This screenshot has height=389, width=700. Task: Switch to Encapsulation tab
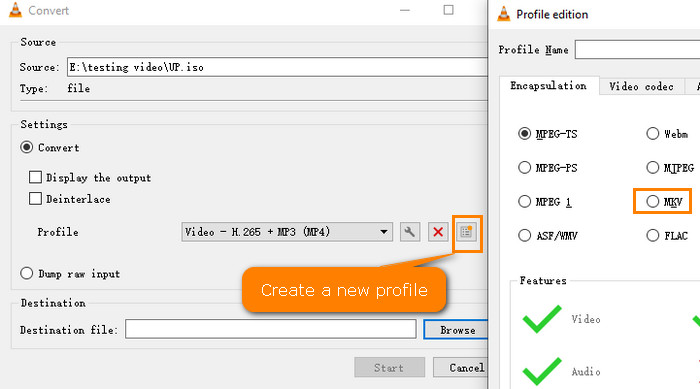coord(548,86)
